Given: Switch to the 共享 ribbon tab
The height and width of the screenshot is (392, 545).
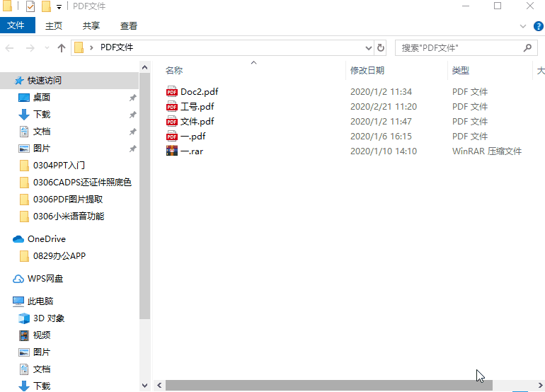Looking at the screenshot, I should pos(91,25).
